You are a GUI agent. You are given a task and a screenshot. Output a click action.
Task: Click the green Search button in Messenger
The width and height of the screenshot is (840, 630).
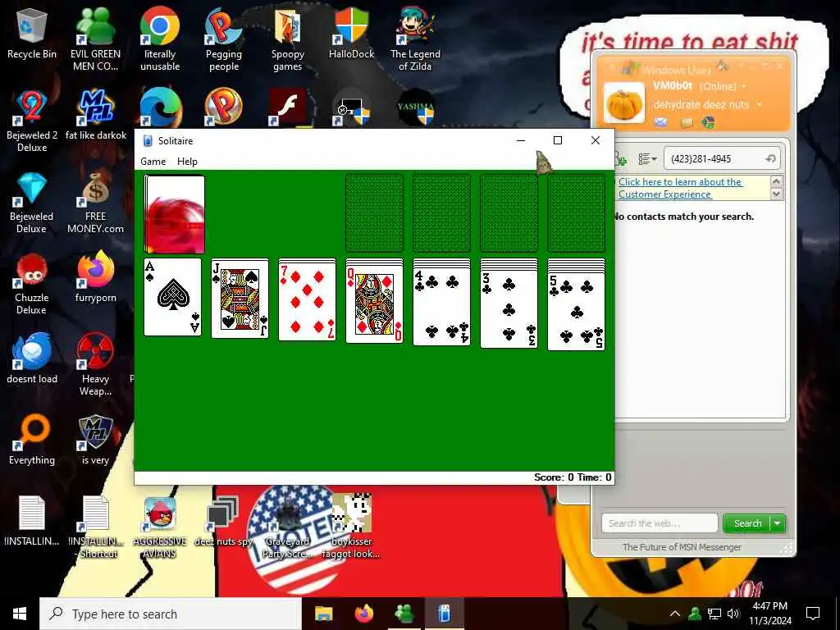tap(746, 523)
